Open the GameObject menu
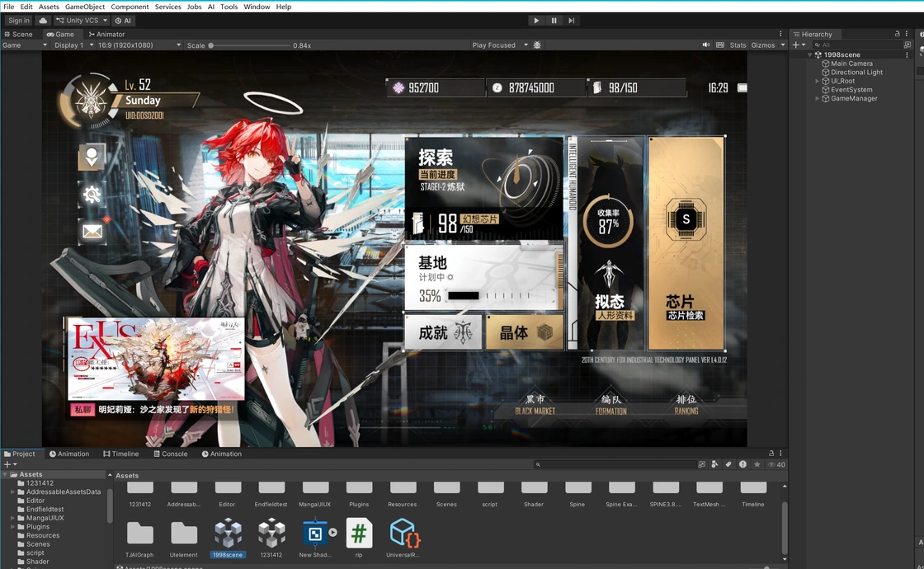The height and width of the screenshot is (569, 924). coord(85,7)
